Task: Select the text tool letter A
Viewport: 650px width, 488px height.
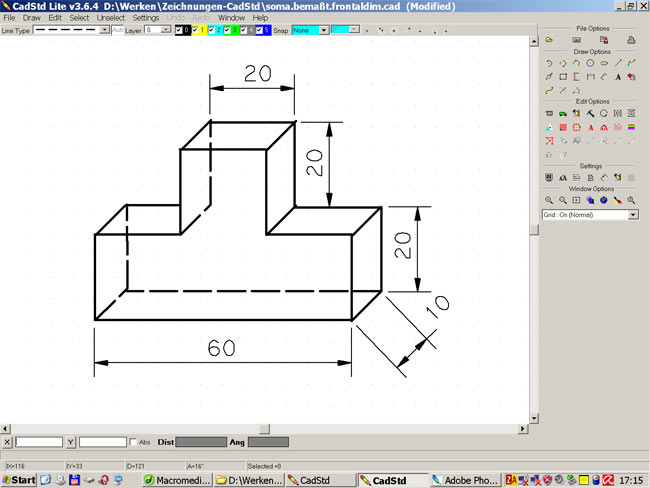Action: (618, 76)
